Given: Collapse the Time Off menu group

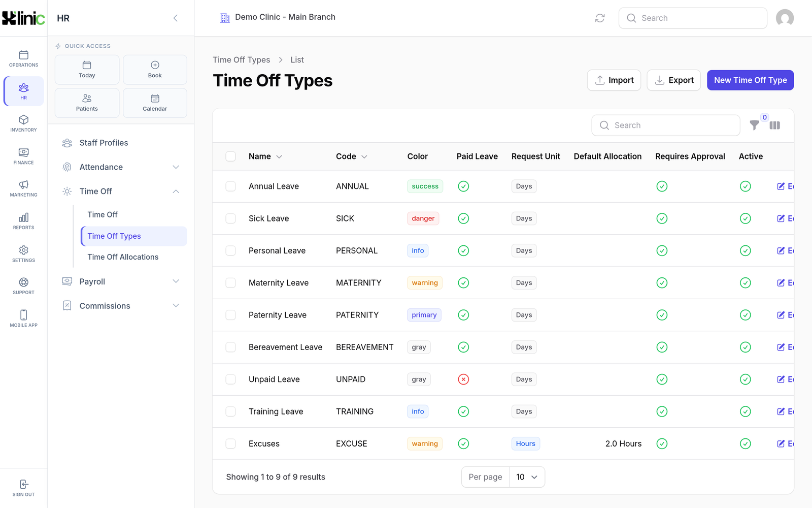Looking at the screenshot, I should click(x=121, y=192).
